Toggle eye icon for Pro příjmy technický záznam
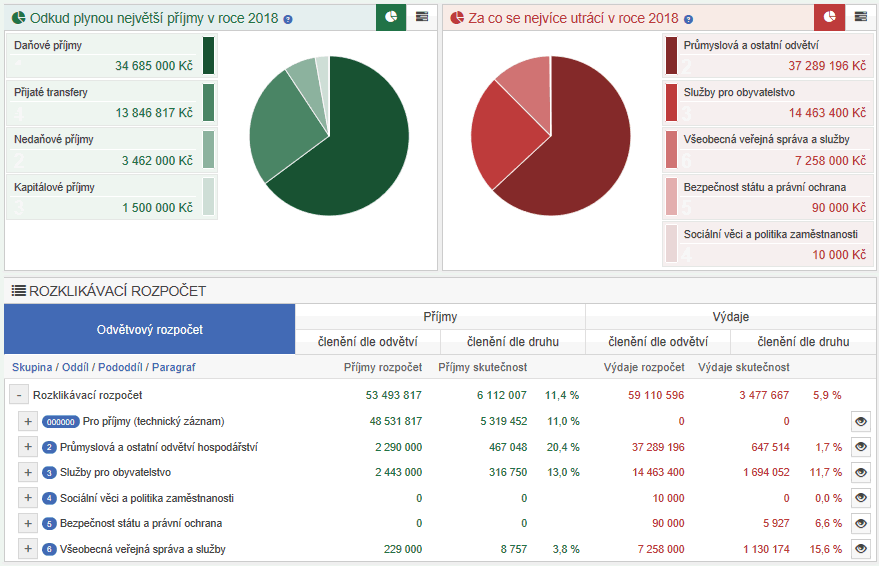 coord(860,421)
